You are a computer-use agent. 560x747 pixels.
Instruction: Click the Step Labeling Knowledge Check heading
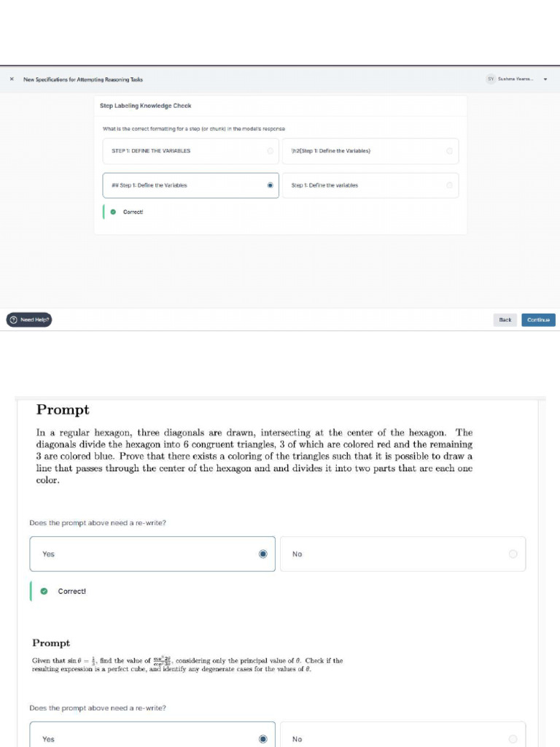coord(146,106)
